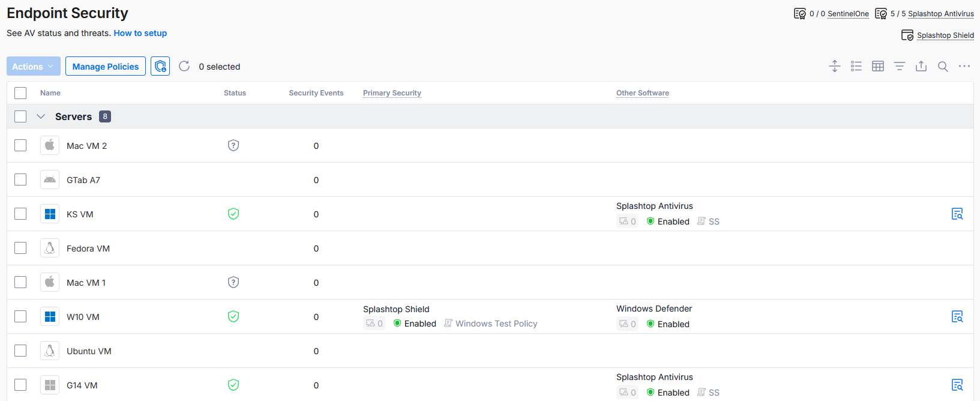Sort by Status column header

pyautogui.click(x=235, y=93)
